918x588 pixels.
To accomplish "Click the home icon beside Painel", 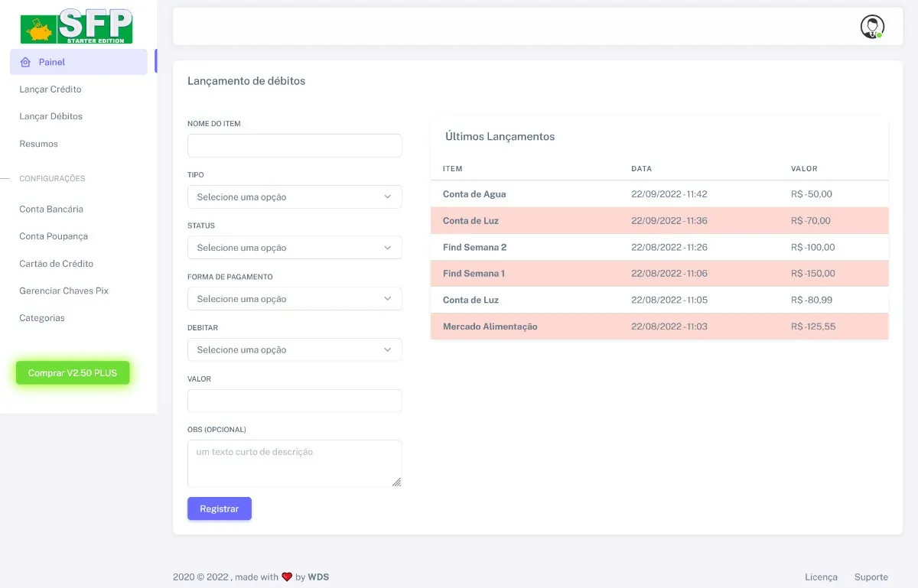I will click(x=25, y=62).
